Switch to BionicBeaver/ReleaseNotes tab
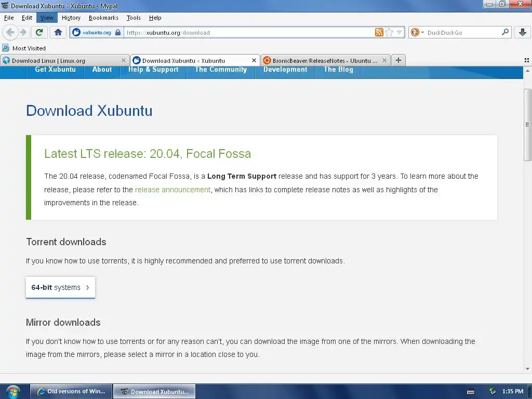 click(326, 60)
